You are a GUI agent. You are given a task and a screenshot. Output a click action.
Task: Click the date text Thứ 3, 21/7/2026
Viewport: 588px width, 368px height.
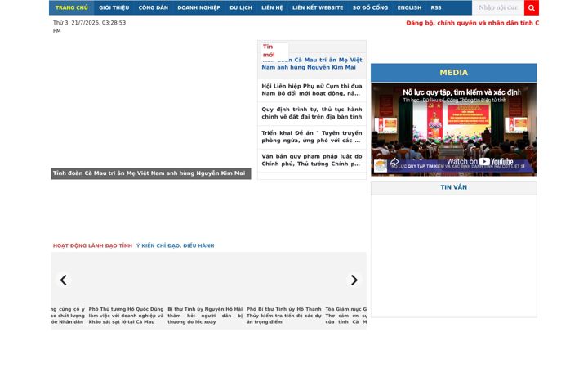click(x=89, y=27)
